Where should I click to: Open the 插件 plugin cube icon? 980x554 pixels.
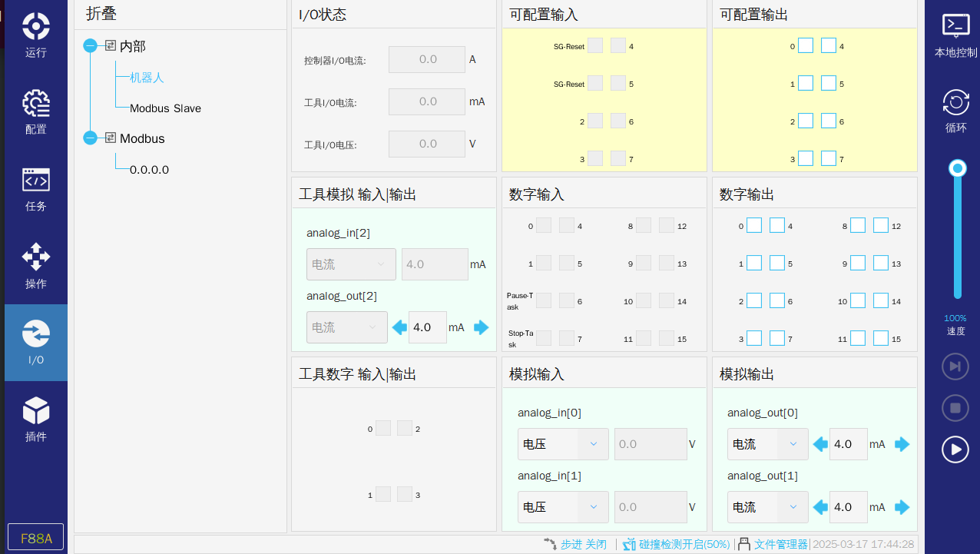point(35,411)
